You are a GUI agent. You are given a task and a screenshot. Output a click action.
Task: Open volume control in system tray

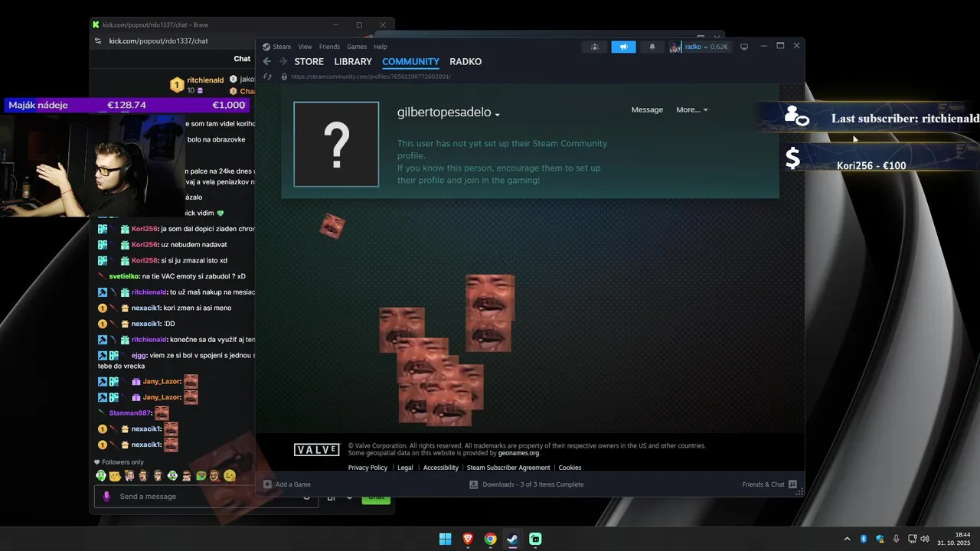tap(925, 539)
